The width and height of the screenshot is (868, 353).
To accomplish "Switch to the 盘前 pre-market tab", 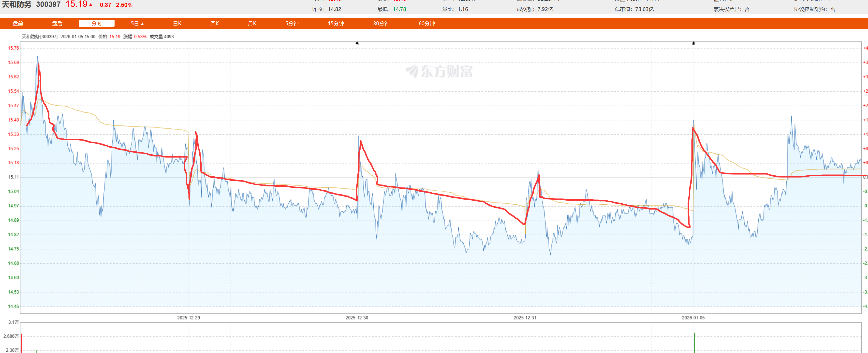I will point(18,23).
